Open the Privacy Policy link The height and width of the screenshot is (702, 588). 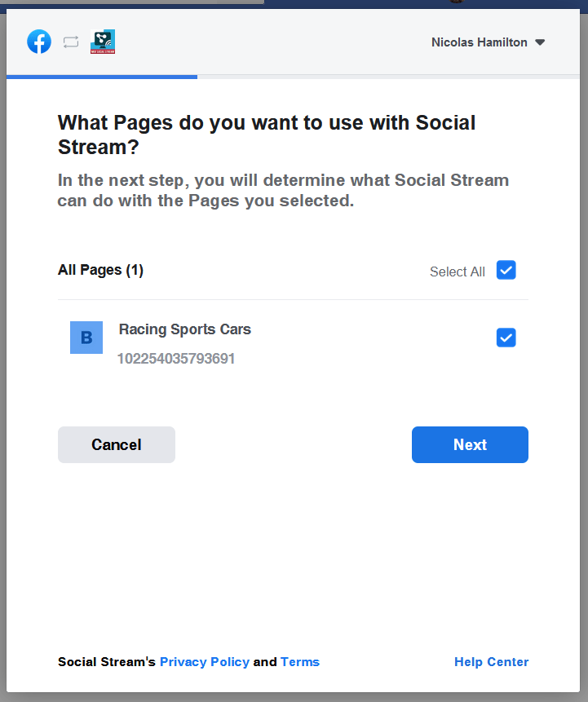click(x=205, y=662)
